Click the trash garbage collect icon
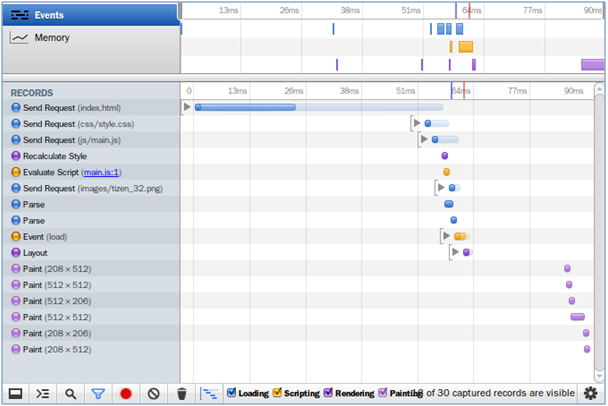 tap(181, 394)
